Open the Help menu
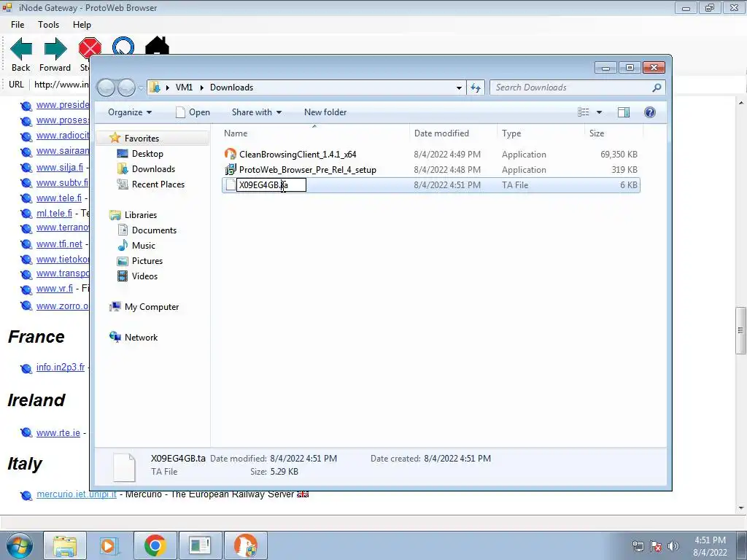Image resolution: width=747 pixels, height=560 pixels. tap(82, 25)
